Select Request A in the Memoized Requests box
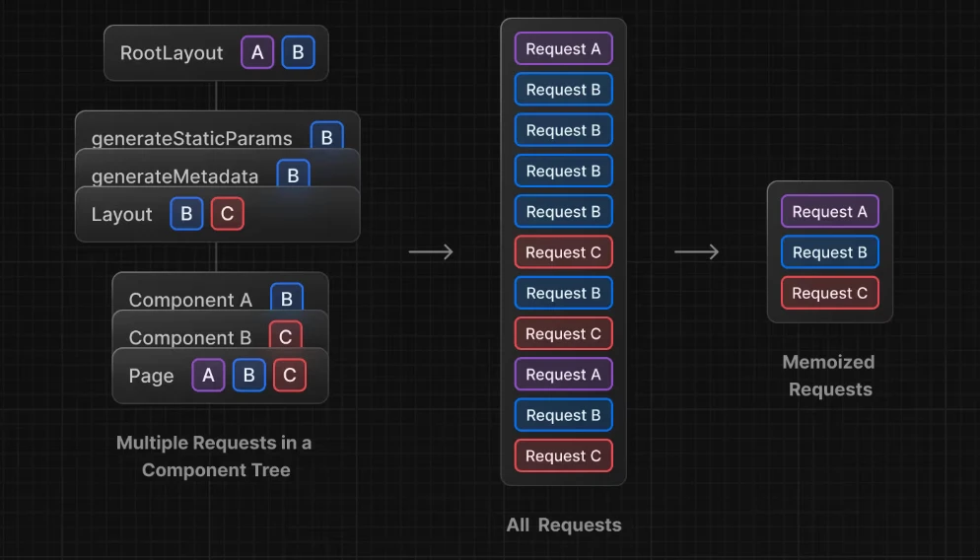 click(829, 212)
